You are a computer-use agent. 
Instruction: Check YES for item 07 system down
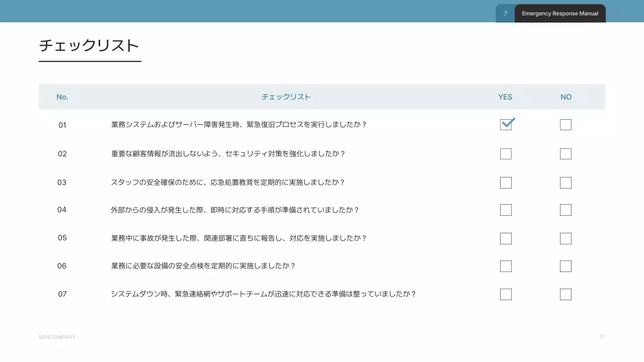pos(506,294)
